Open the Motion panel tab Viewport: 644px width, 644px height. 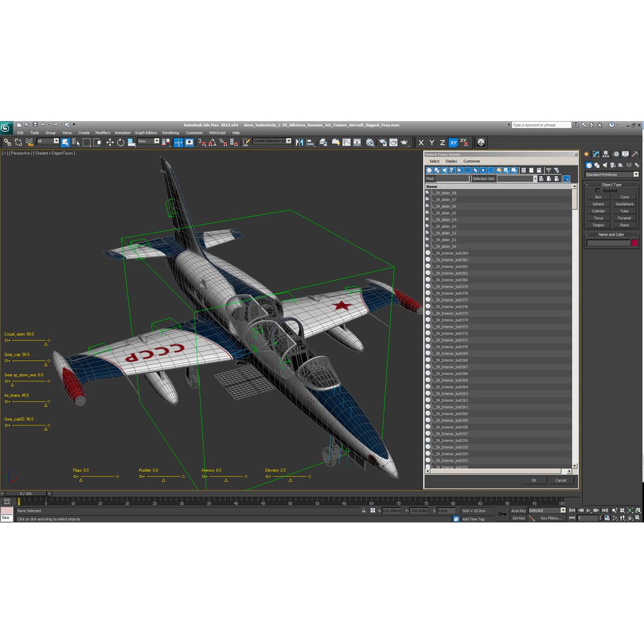[615, 154]
